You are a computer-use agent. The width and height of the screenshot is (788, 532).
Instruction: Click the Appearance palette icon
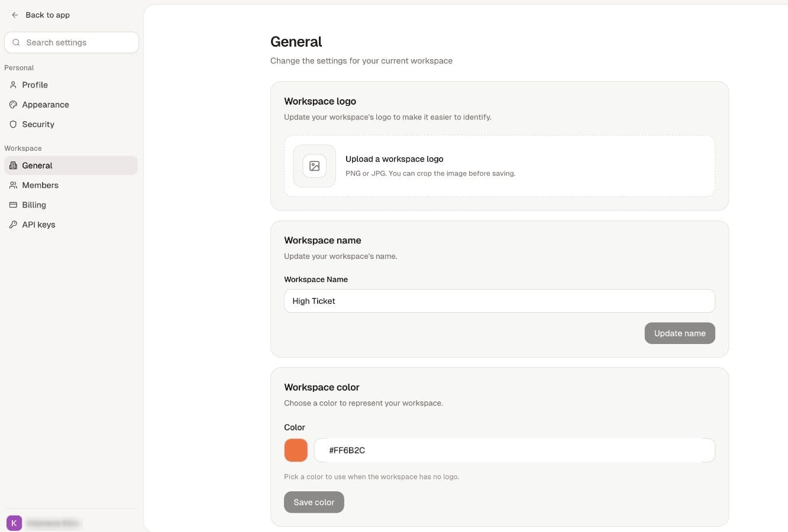tap(13, 105)
